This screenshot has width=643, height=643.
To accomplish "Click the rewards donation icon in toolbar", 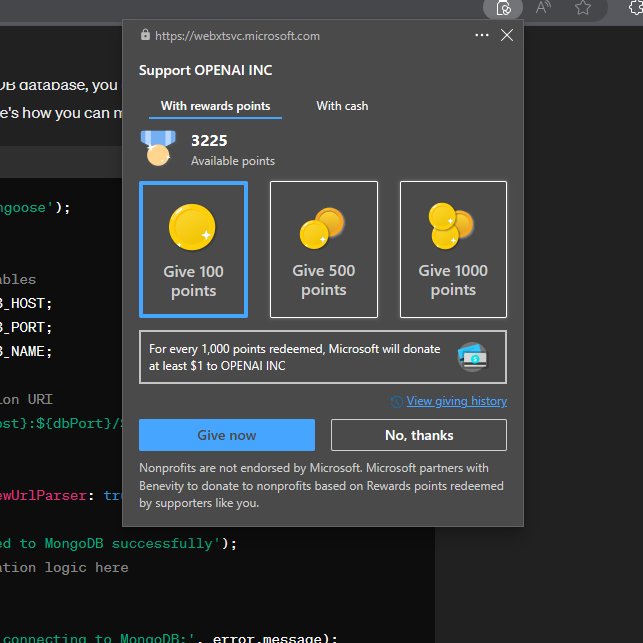I will tap(503, 8).
